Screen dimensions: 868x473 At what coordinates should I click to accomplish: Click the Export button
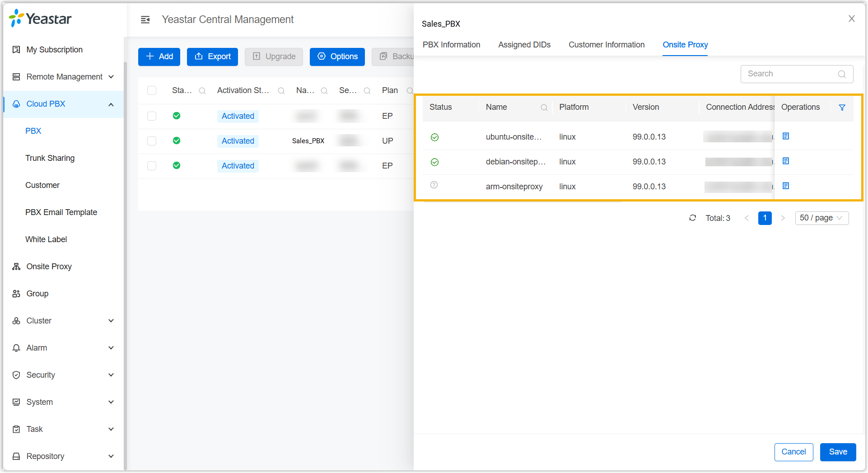click(212, 56)
